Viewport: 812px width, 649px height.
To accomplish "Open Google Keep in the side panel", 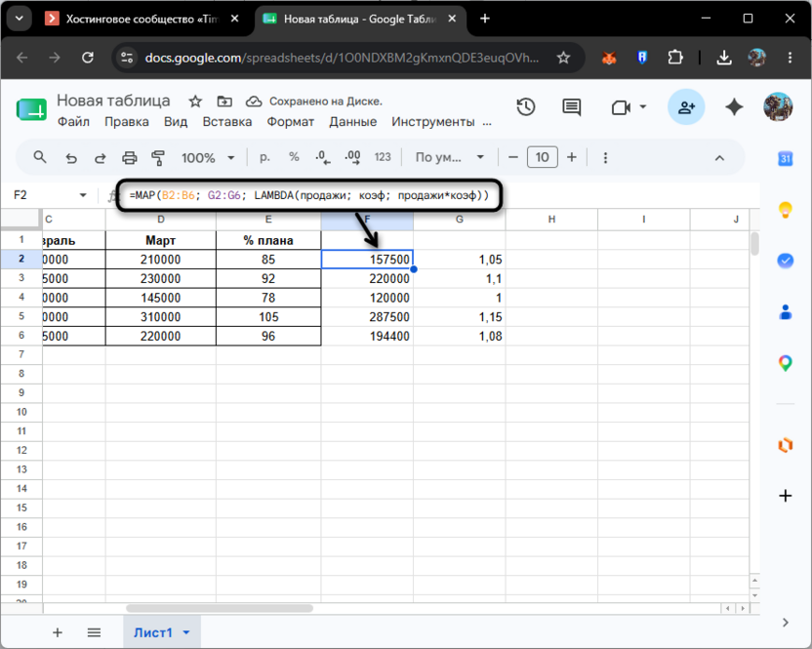I will [785, 210].
